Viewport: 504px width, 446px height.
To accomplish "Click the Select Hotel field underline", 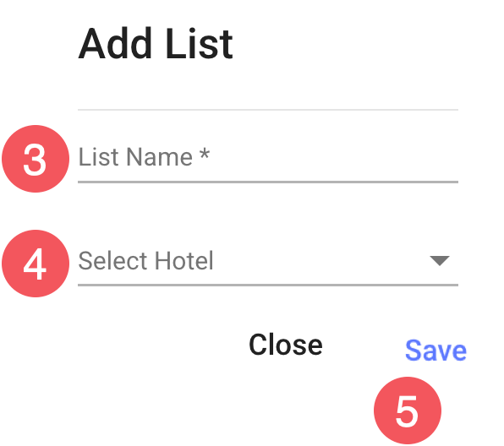I will click(268, 285).
